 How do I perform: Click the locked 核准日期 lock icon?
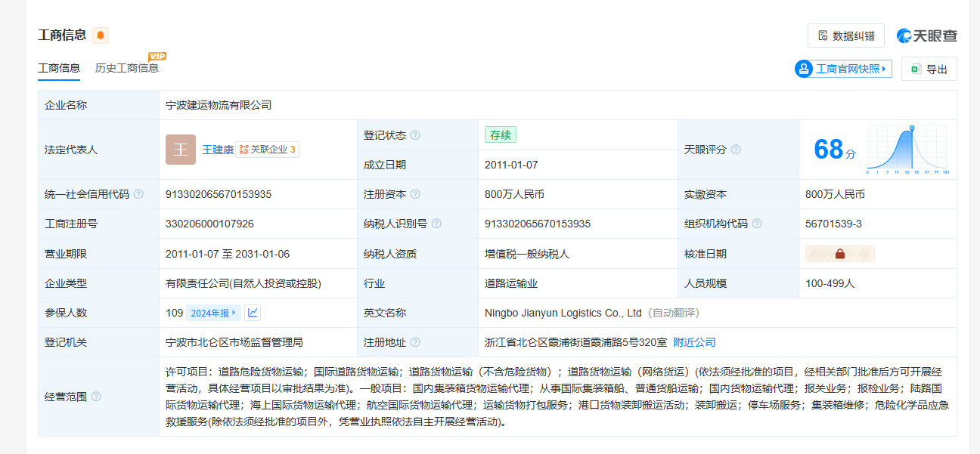pyautogui.click(x=840, y=254)
